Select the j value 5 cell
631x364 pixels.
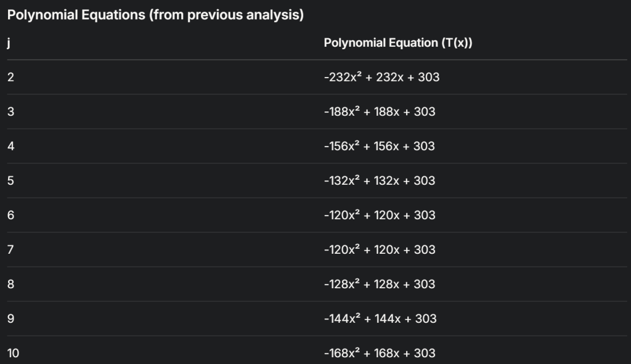pyautogui.click(x=11, y=180)
